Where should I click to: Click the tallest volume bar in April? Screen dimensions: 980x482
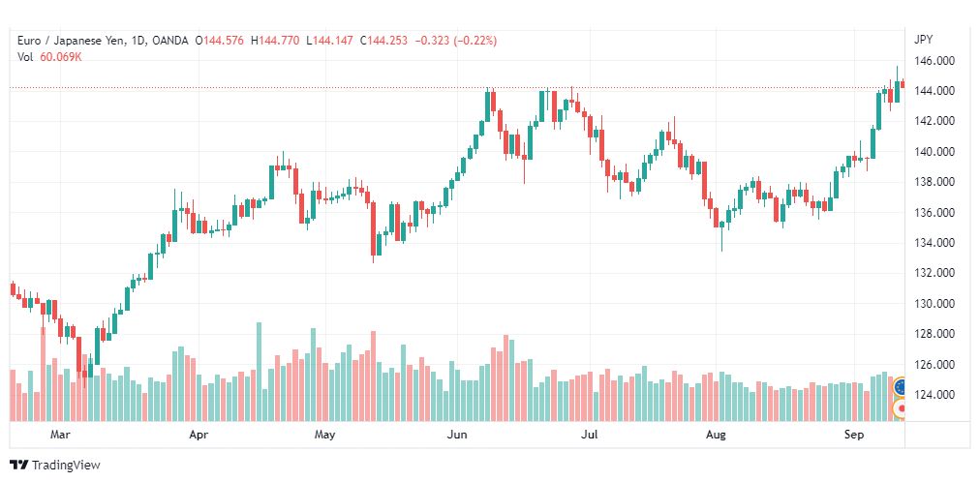[x=260, y=372]
